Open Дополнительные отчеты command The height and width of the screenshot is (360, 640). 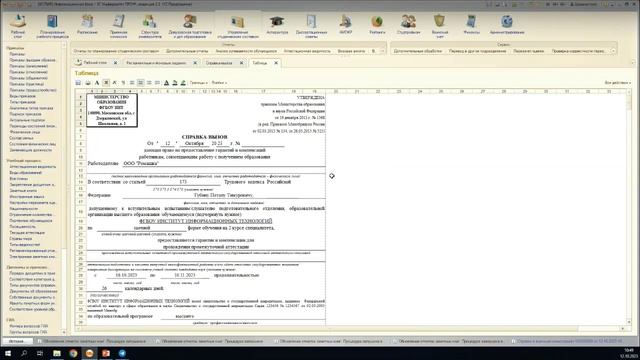[187, 51]
